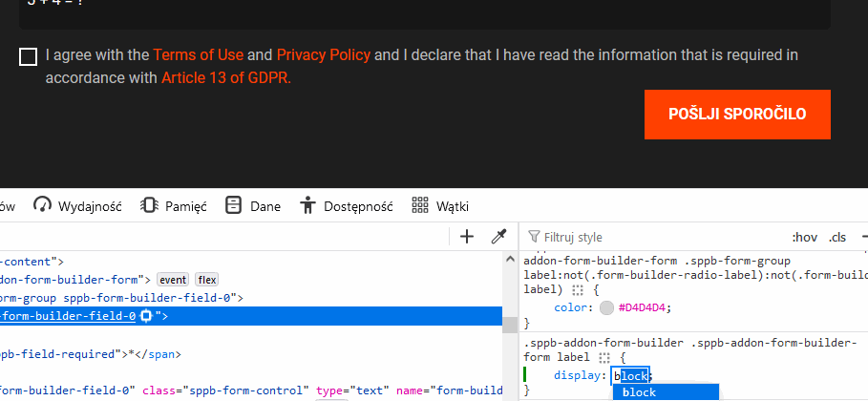This screenshot has height=401, width=868.
Task: Switch to the Pamięć (Memory) tab
Action: pos(173,205)
